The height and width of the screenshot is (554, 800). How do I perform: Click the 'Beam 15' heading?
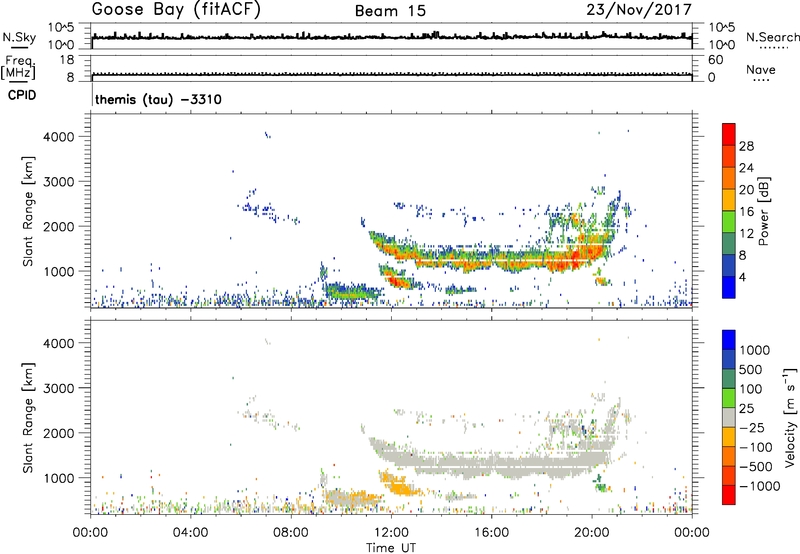pyautogui.click(x=390, y=11)
